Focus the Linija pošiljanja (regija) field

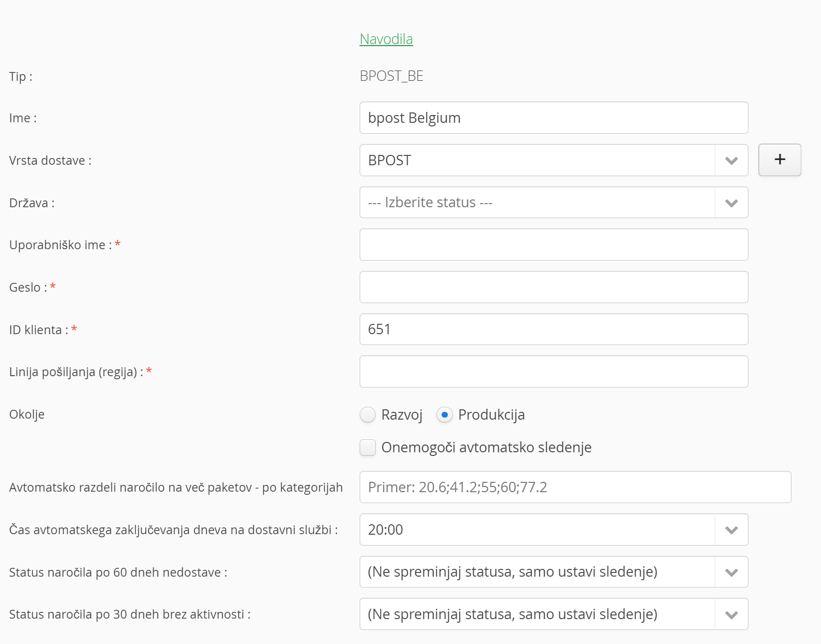[554, 371]
